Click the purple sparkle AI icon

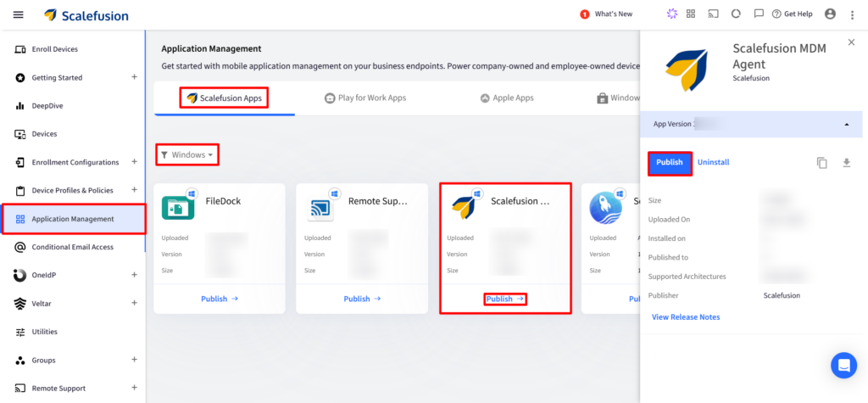(x=672, y=14)
